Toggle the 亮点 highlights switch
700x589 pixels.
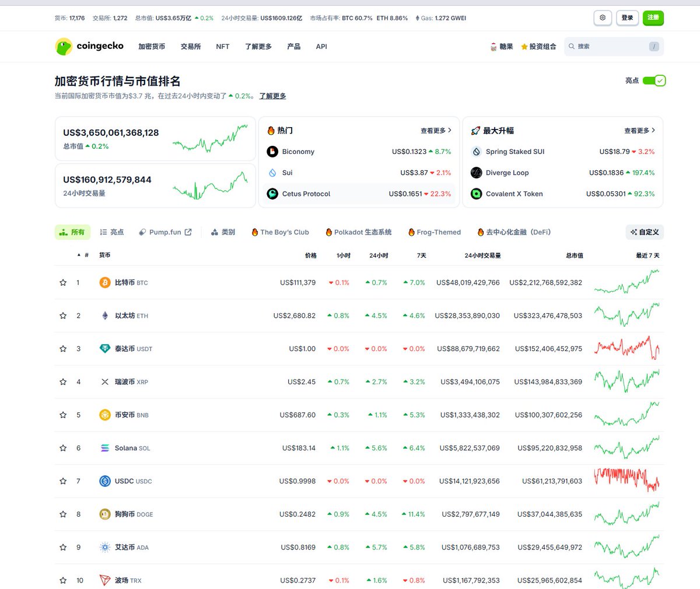click(654, 80)
